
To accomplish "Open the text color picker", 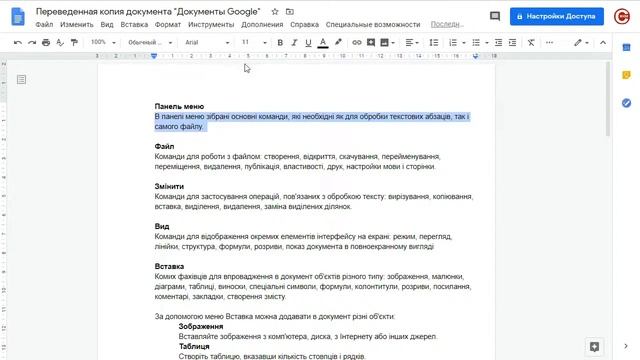I will [x=323, y=42].
